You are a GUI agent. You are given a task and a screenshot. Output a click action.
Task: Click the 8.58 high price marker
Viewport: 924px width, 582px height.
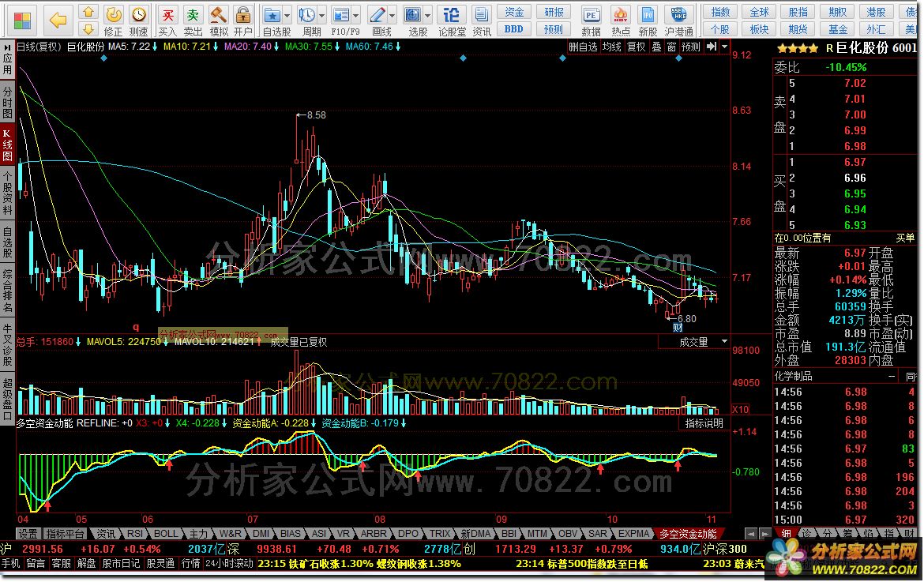317,115
